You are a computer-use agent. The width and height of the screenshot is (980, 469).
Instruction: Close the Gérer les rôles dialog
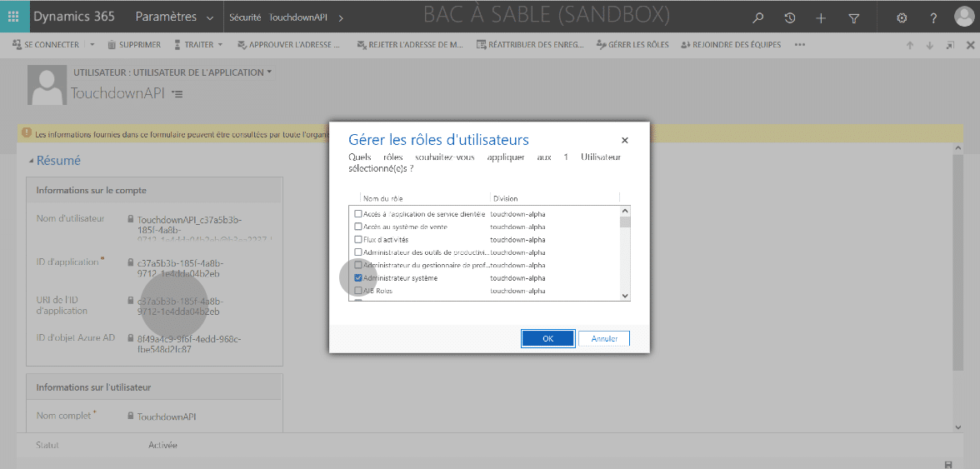click(624, 141)
